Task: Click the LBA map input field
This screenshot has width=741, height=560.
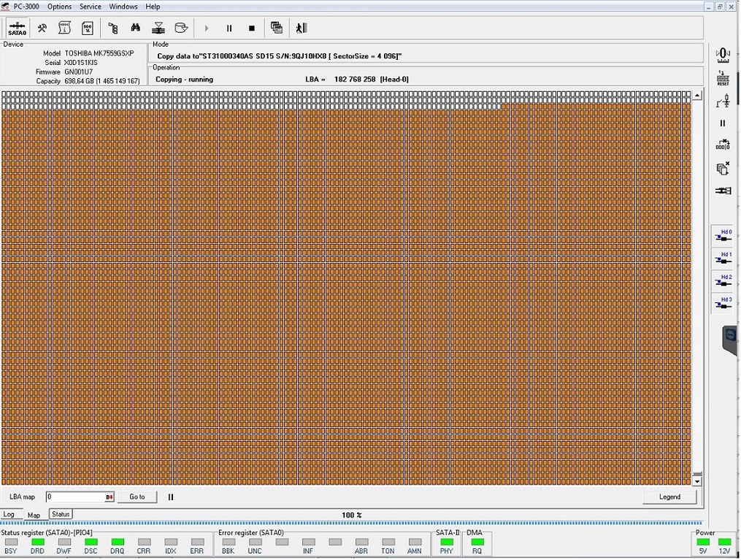Action: click(x=75, y=497)
